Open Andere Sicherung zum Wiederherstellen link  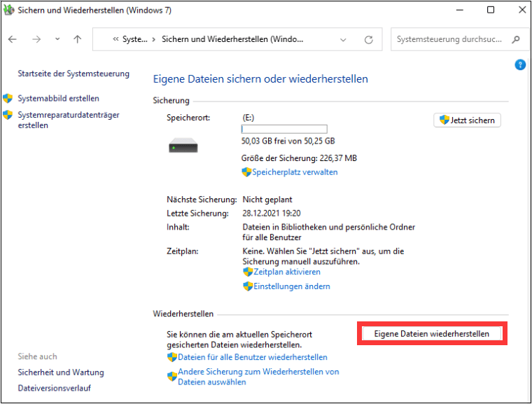[258, 377]
